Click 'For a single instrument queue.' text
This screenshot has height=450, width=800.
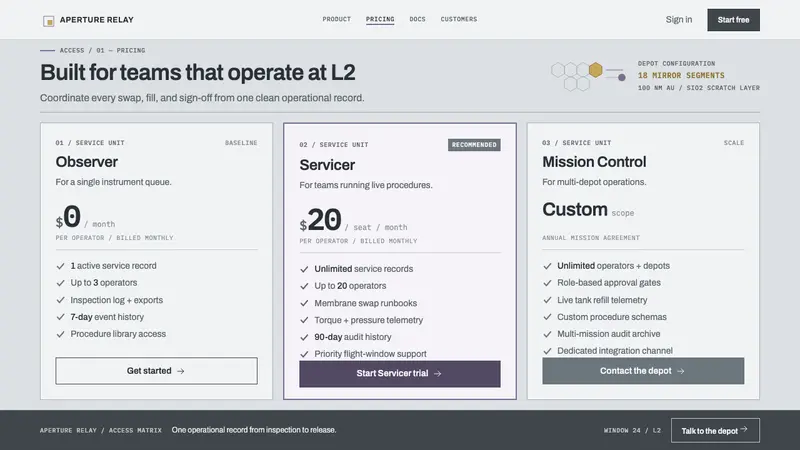click(113, 182)
